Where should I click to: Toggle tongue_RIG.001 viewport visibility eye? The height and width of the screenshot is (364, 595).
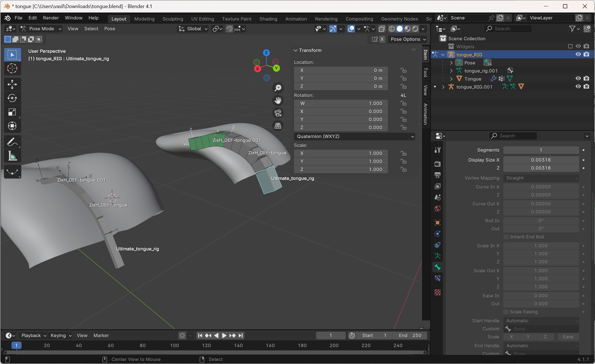578,87
